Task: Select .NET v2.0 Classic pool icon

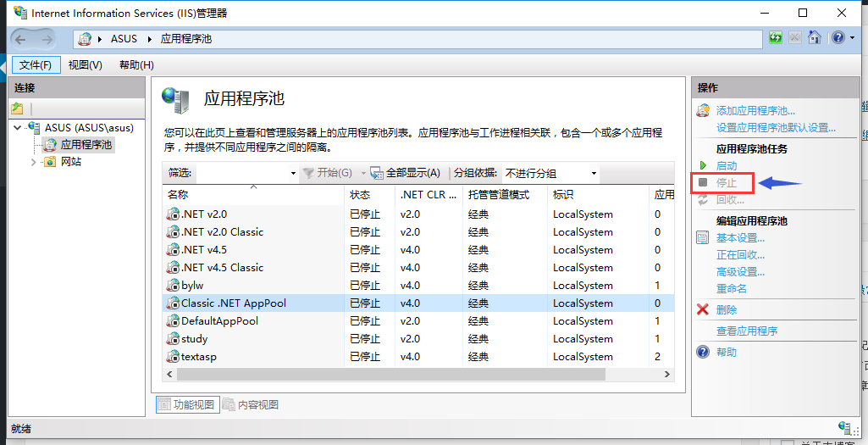Action: click(173, 231)
